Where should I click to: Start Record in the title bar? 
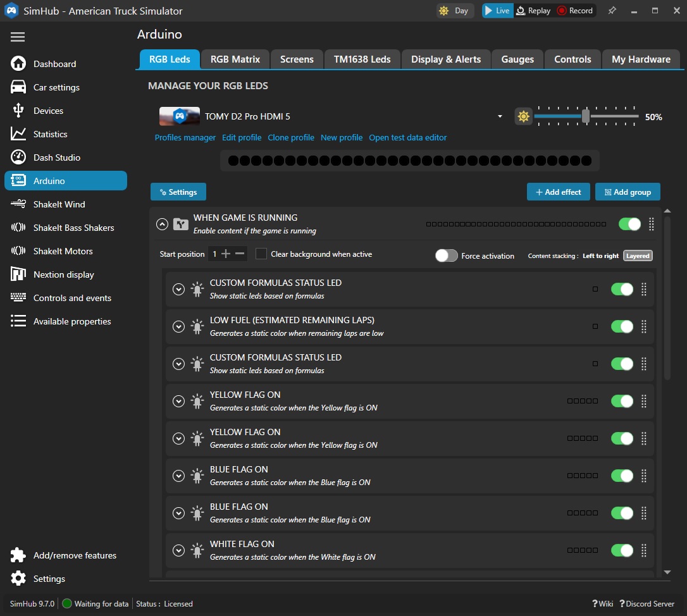(x=575, y=11)
